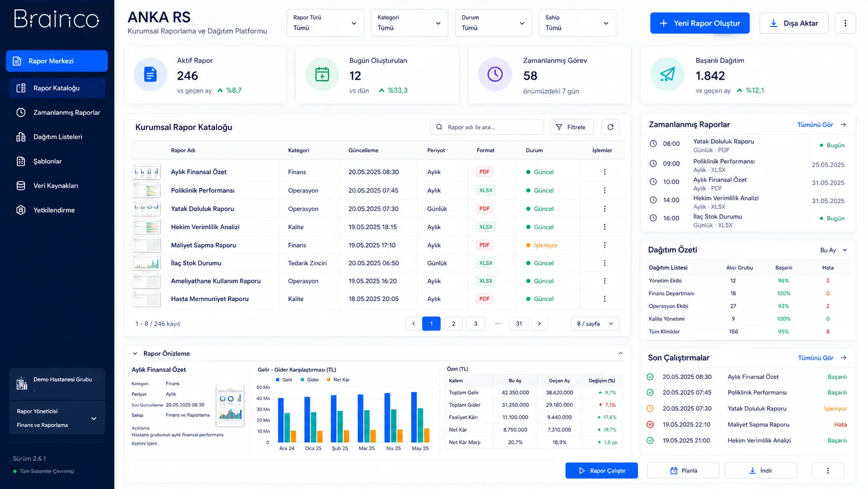Screen dimensions: 868x489
Task: Click the Zamanlanmış Görev clock icon
Action: pyautogui.click(x=495, y=74)
